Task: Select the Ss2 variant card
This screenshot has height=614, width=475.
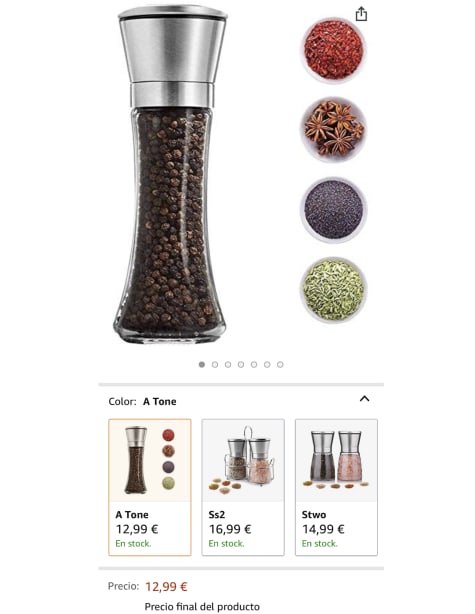Action: click(x=243, y=487)
